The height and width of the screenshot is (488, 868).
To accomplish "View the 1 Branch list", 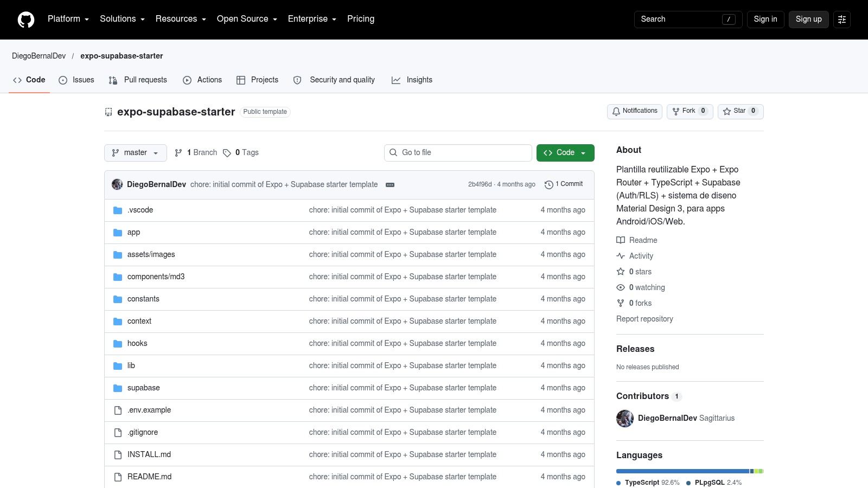I will tap(196, 153).
